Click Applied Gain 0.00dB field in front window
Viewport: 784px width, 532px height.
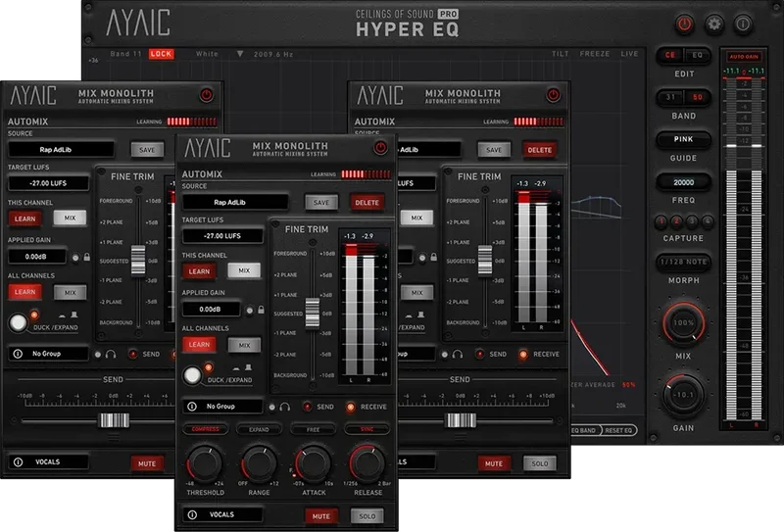[x=211, y=309]
